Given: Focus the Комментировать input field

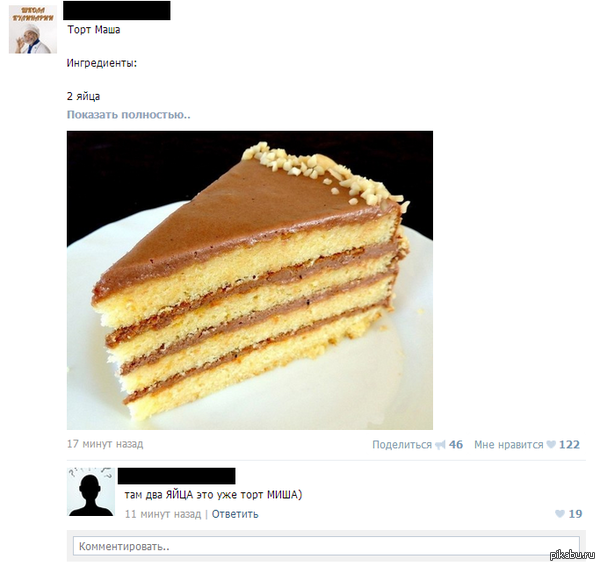Looking at the screenshot, I should click(x=326, y=546).
